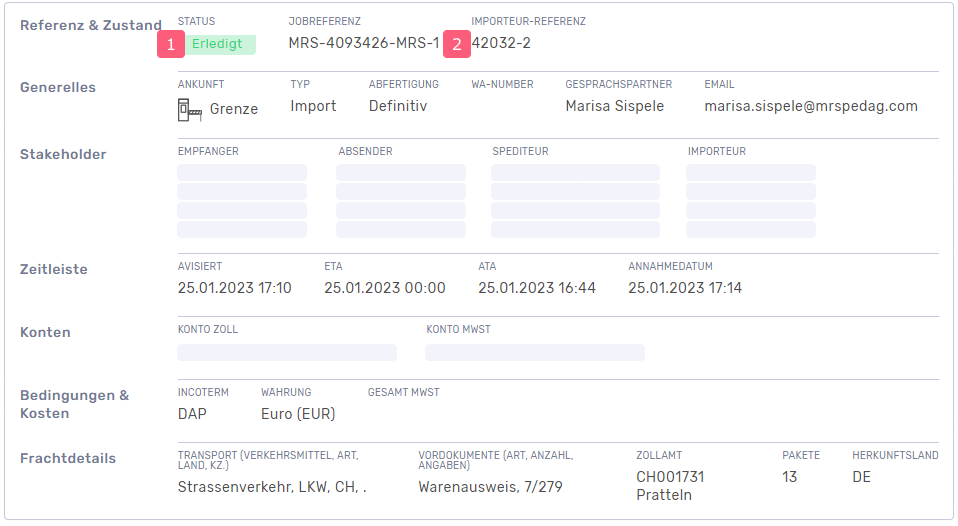958x526 pixels.
Task: Click first Absender placeholder line
Action: [x=400, y=173]
